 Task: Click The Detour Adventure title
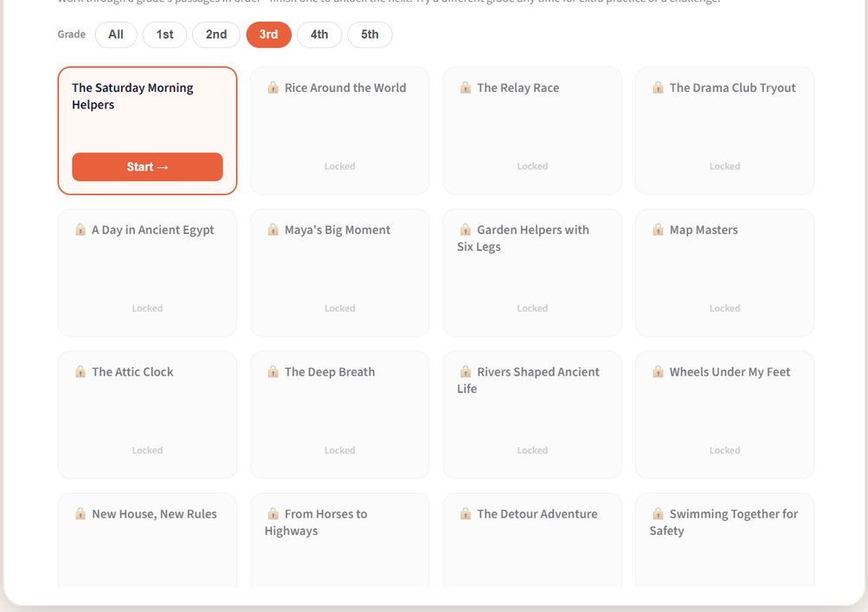pos(537,514)
